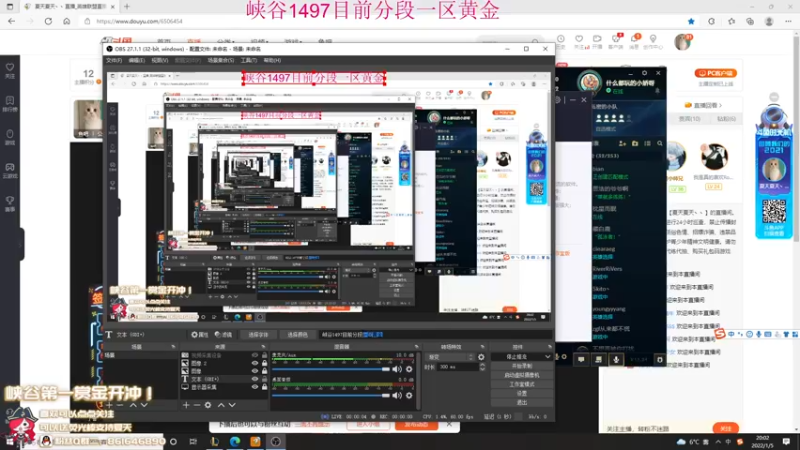Remove selected source with minus icon
The image size is (800, 450).
[196, 405]
